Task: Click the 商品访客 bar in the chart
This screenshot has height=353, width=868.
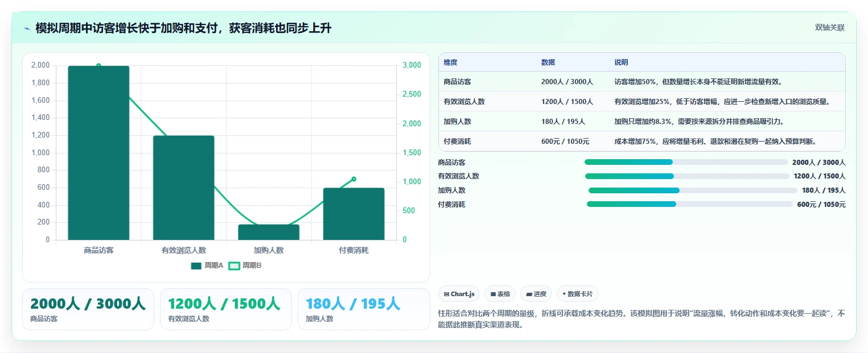Action: 98,153
